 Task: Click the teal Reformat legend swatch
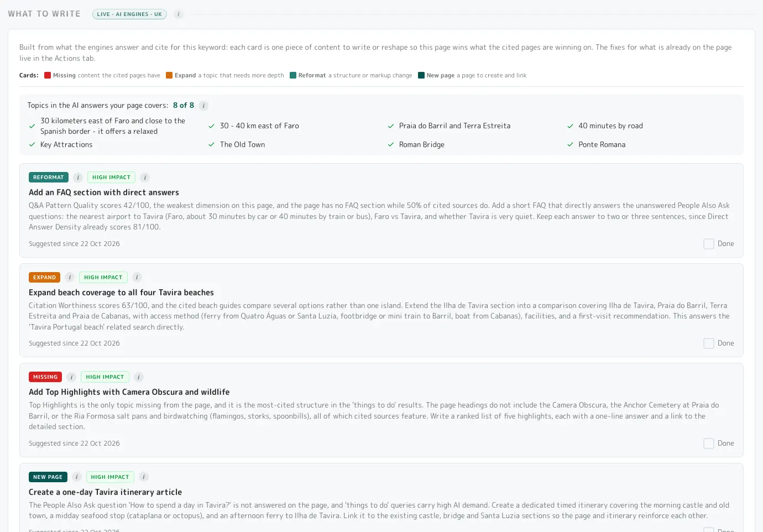[x=293, y=75]
